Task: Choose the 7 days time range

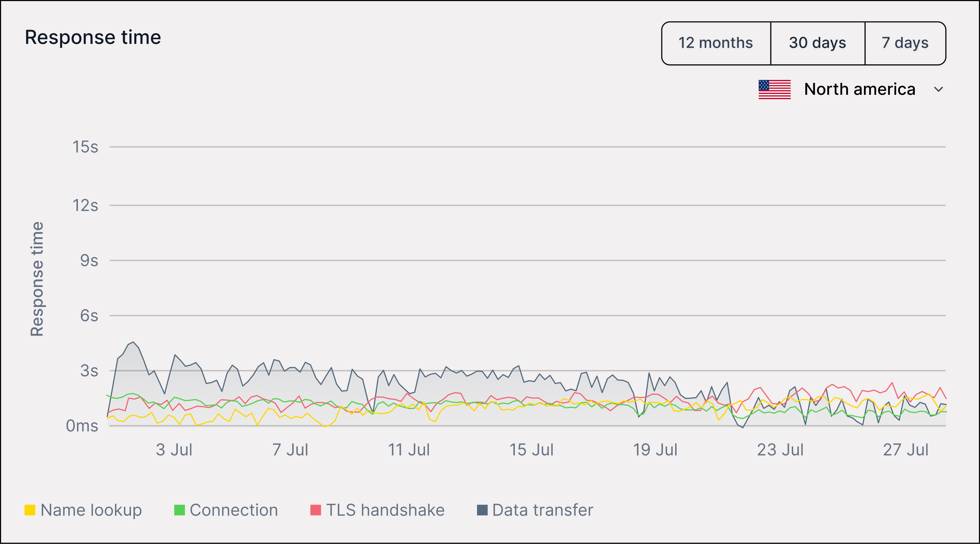Action: pos(905,43)
